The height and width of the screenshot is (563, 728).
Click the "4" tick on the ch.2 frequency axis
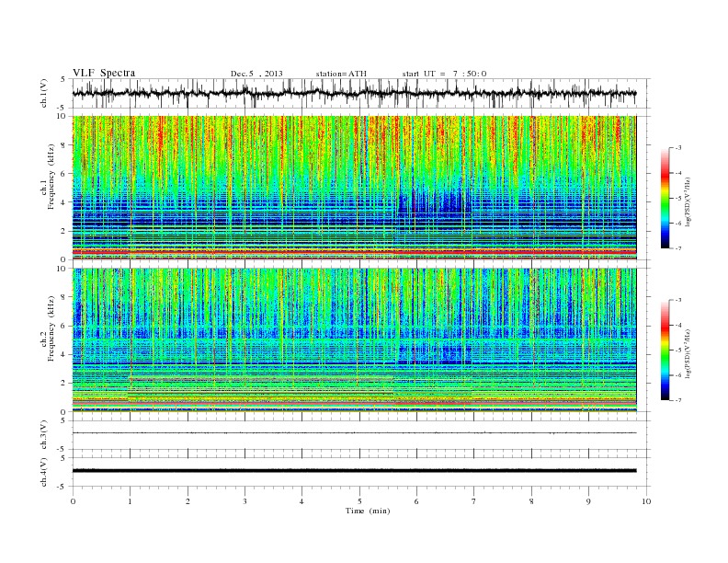pyautogui.click(x=64, y=355)
